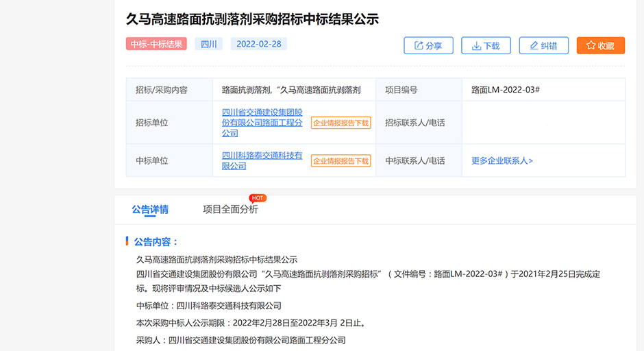
Task: Click the page title 久马高速路面抗剥落剂采购招标中标结果公示
Action: (x=252, y=19)
